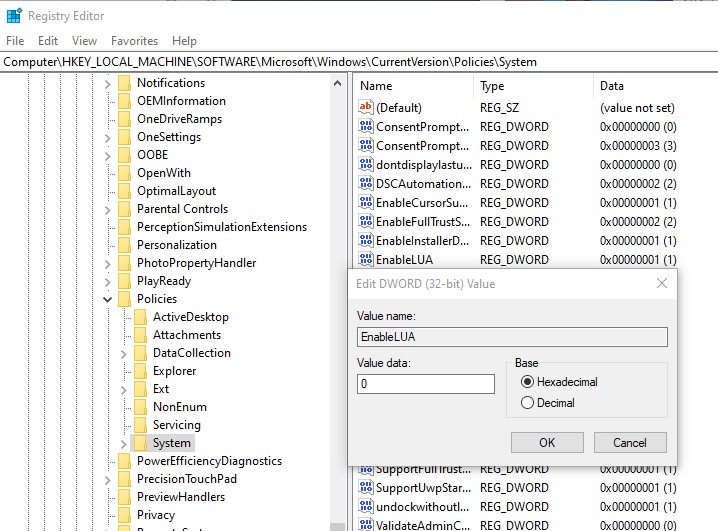
Task: Click the DWORD icon for undockwithoutl... value
Action: click(x=365, y=506)
